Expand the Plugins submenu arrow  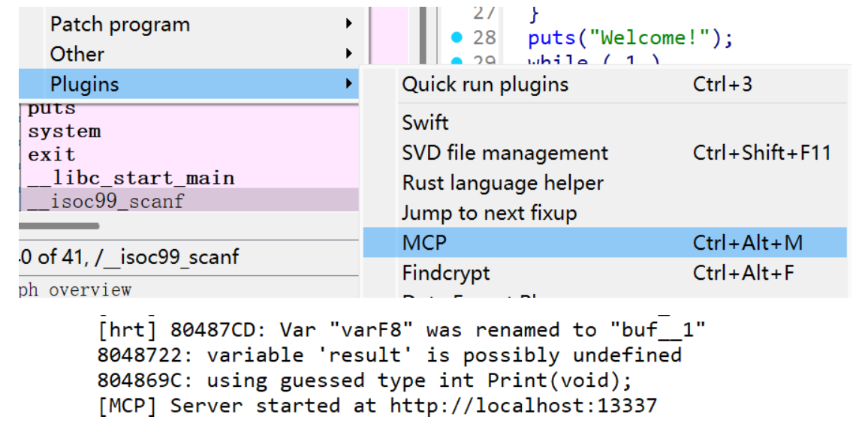[x=348, y=84]
